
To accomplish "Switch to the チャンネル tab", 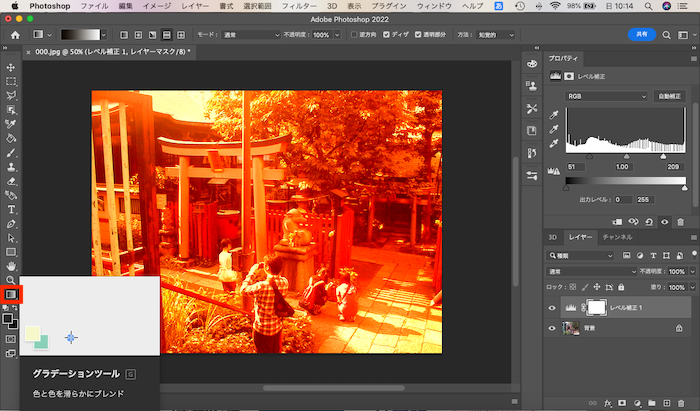I will pyautogui.click(x=617, y=237).
